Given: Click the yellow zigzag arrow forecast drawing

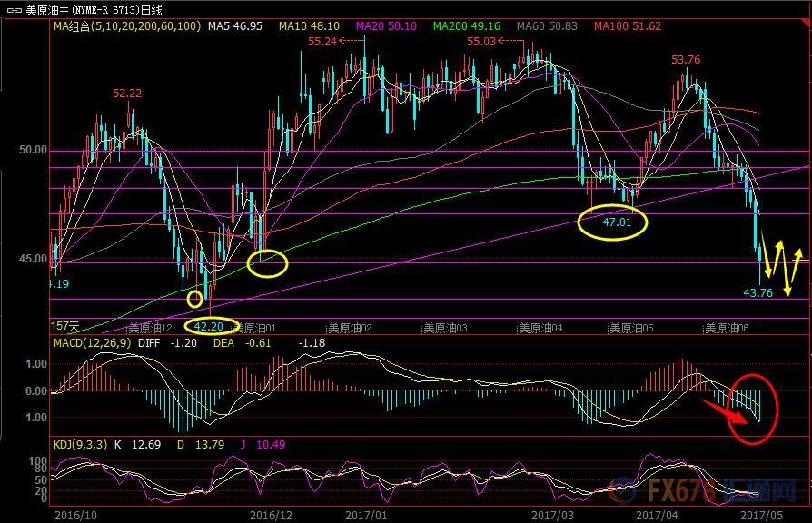Looking at the screenshot, I should point(781,263).
